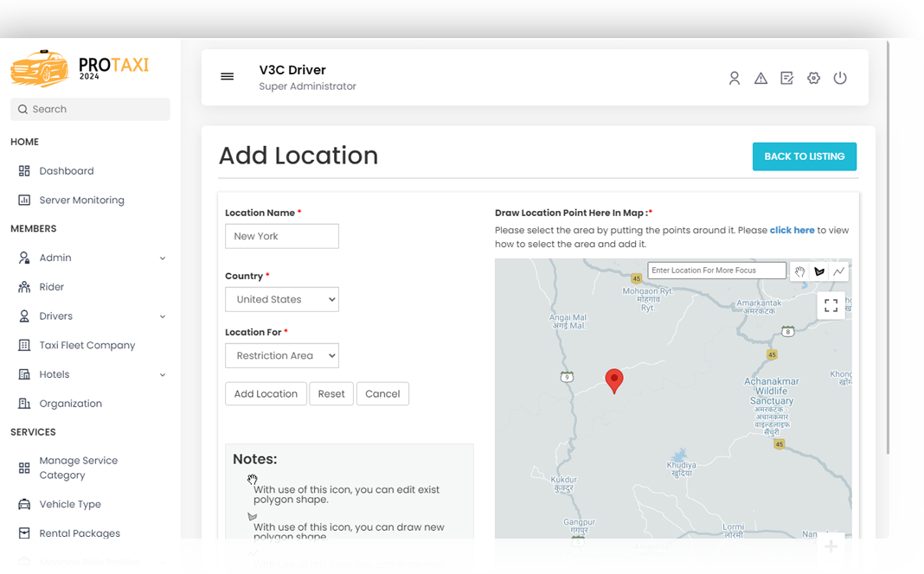The width and height of the screenshot is (924, 574).
Task: Click the Manage Service Category icon
Action: click(x=24, y=468)
